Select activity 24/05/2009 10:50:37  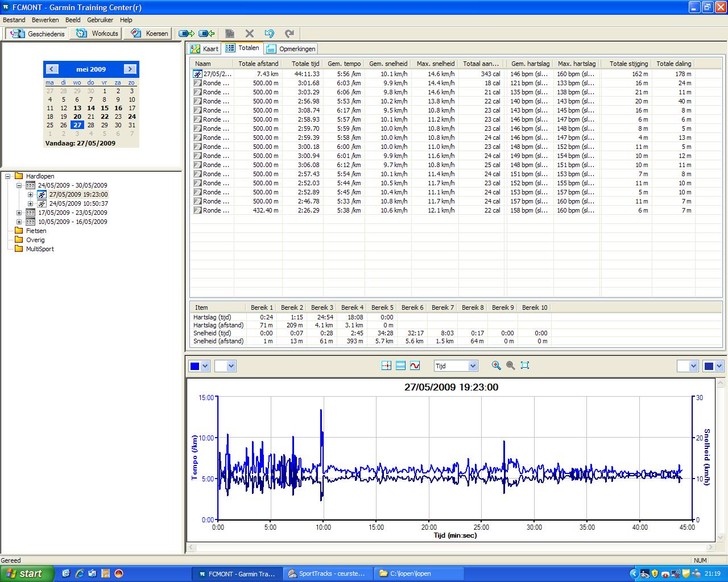pyautogui.click(x=78, y=203)
